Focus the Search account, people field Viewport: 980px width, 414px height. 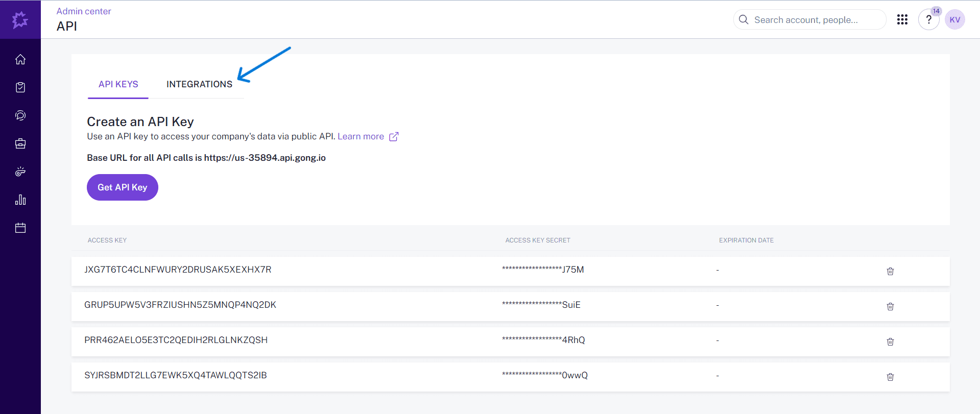tap(809, 19)
